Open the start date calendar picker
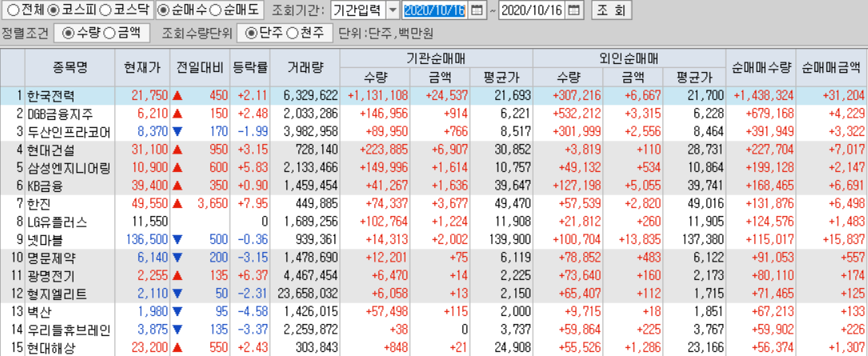868x356 pixels. coord(477,10)
